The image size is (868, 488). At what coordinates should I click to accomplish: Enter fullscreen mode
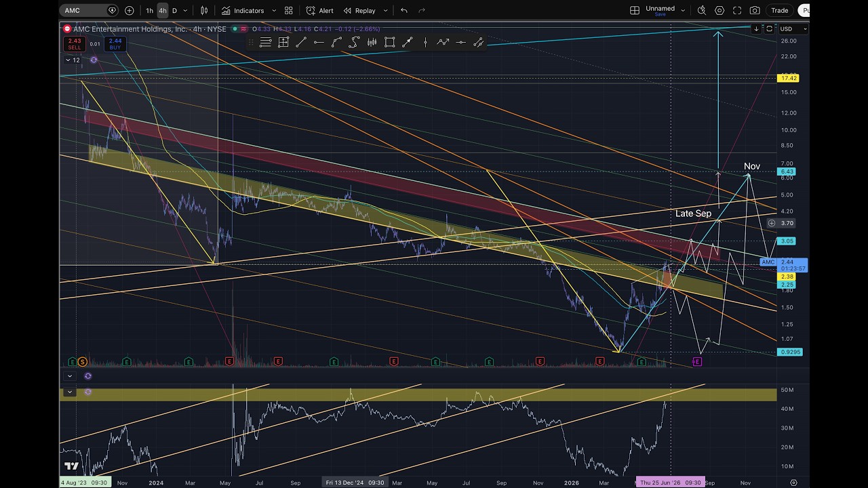pyautogui.click(x=737, y=10)
